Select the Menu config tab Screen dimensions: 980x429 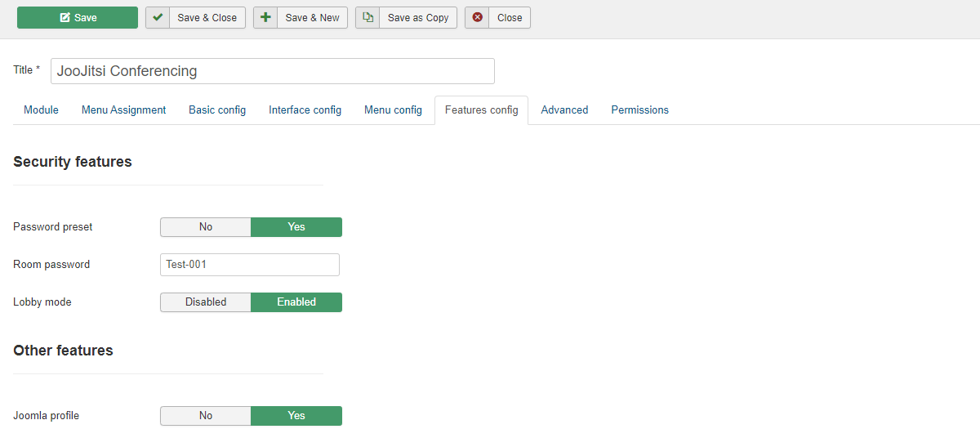pyautogui.click(x=393, y=110)
